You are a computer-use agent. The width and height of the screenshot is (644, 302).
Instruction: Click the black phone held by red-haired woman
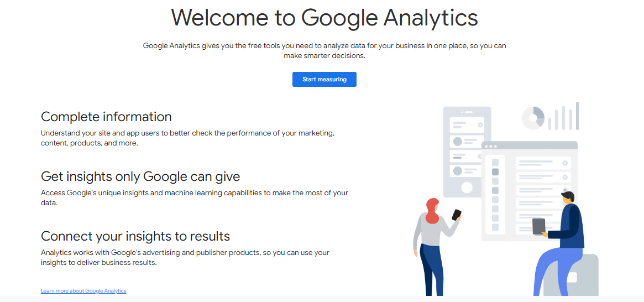(x=456, y=215)
